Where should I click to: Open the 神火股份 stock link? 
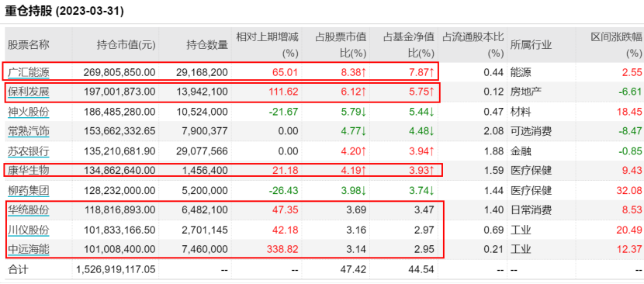click(x=29, y=112)
